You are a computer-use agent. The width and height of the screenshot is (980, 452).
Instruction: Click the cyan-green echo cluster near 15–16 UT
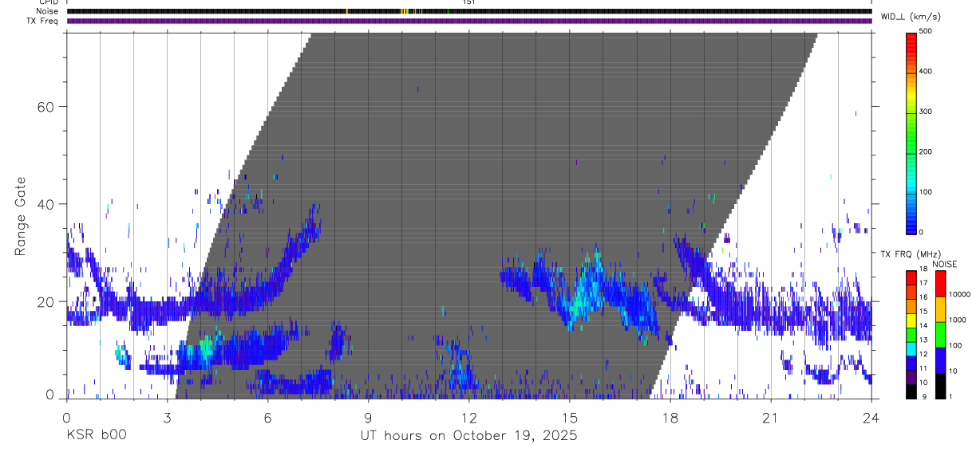coord(587,293)
